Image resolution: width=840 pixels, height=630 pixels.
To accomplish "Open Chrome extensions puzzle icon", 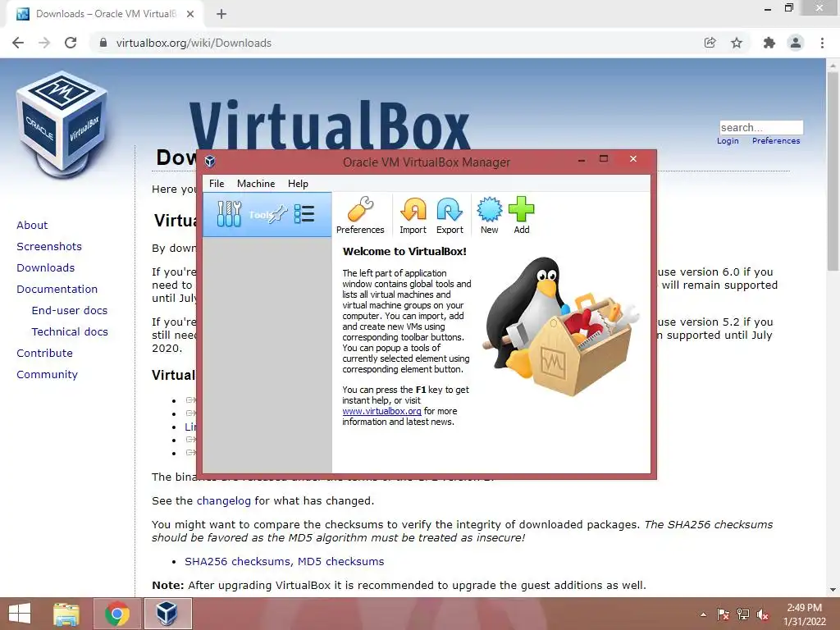I will pos(769,43).
